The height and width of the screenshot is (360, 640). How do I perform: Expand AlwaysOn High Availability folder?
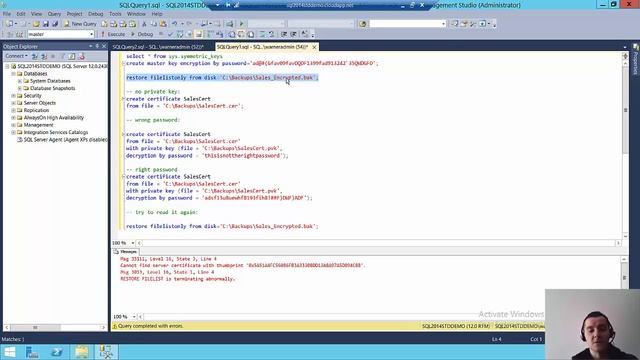13,118
